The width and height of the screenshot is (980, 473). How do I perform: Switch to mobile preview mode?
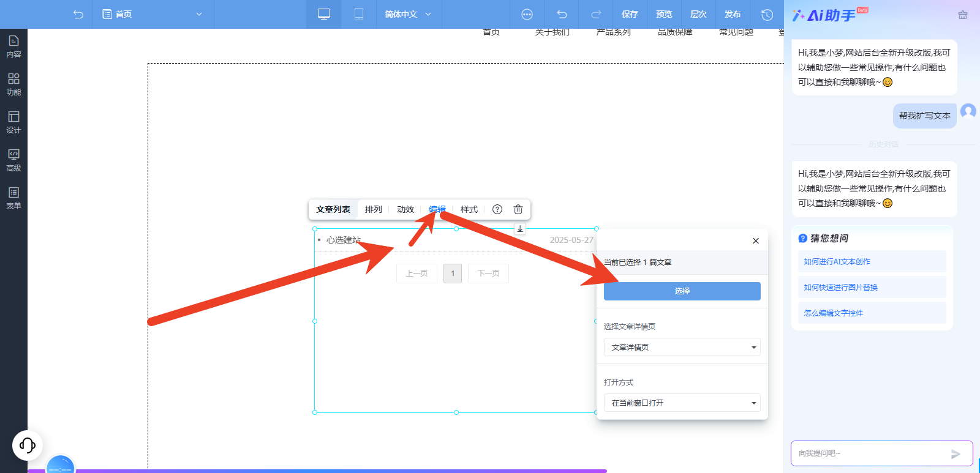(359, 14)
